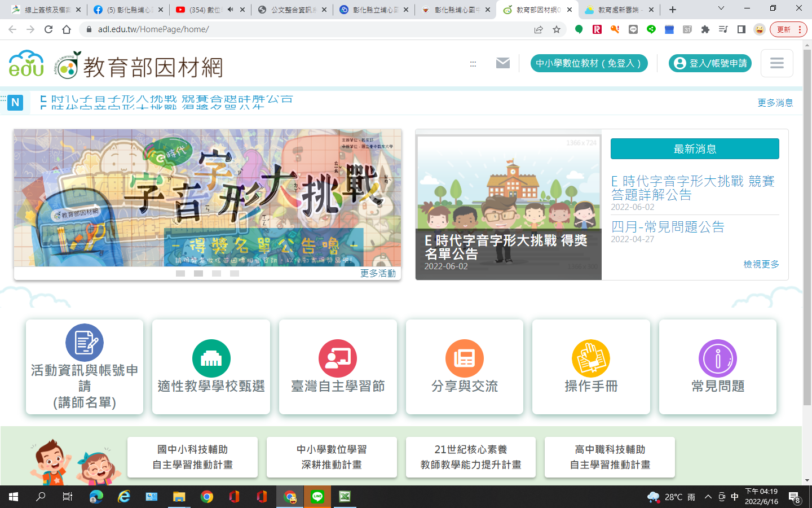This screenshot has width=812, height=508.
Task: Click the browser reload button
Action: (48, 29)
